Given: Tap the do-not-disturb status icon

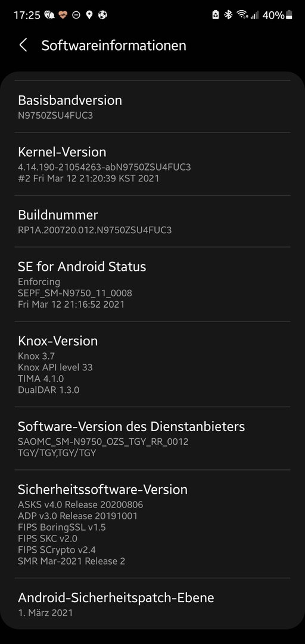Looking at the screenshot, I should pyautogui.click(x=76, y=15).
